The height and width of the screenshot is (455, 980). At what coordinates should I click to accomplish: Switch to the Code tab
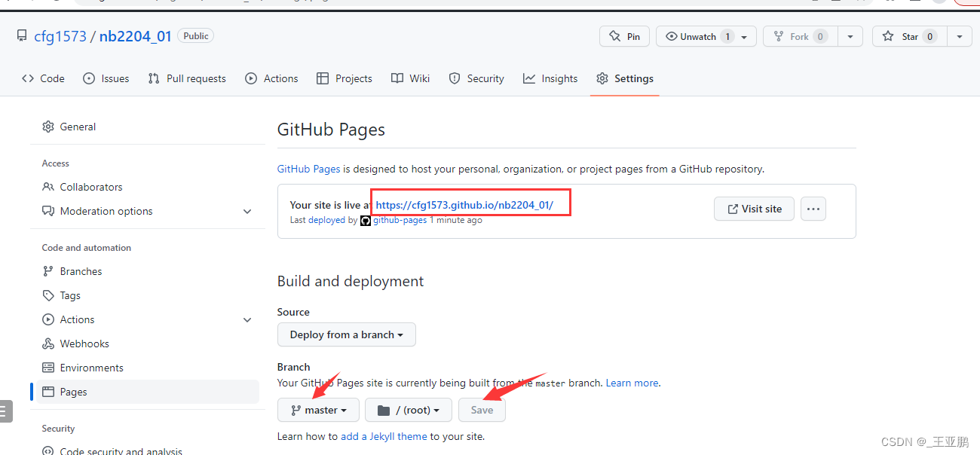(43, 78)
